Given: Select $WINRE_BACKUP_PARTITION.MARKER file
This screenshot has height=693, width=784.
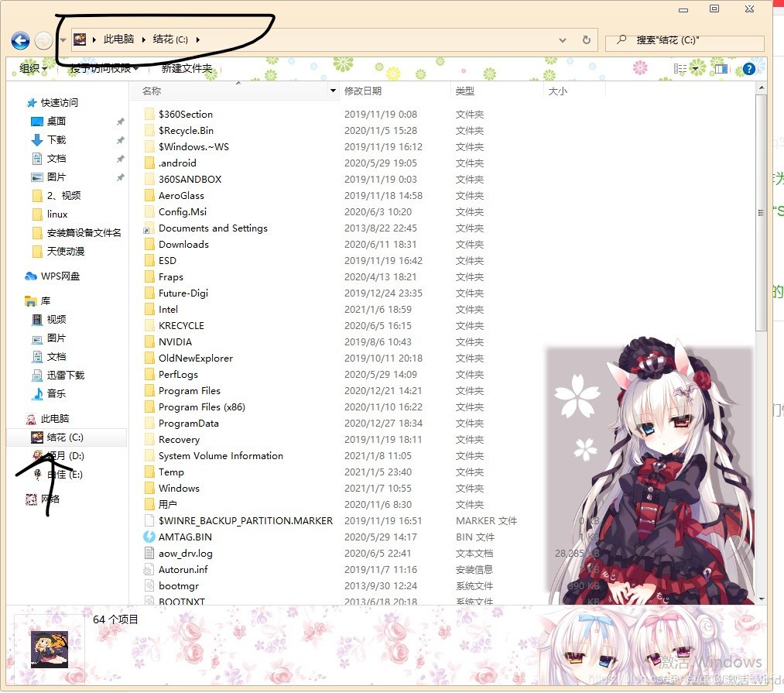Looking at the screenshot, I should [x=245, y=521].
